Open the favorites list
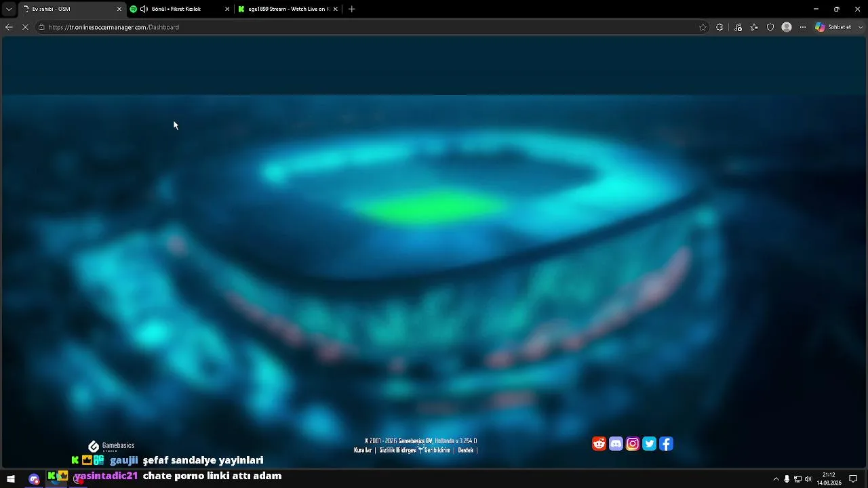The width and height of the screenshot is (868, 488). pyautogui.click(x=754, y=27)
